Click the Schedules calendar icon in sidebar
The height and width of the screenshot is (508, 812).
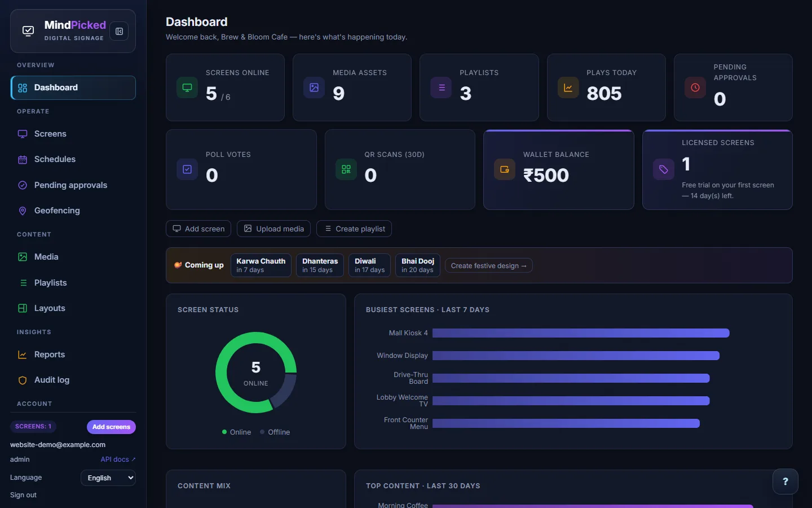[x=23, y=160]
